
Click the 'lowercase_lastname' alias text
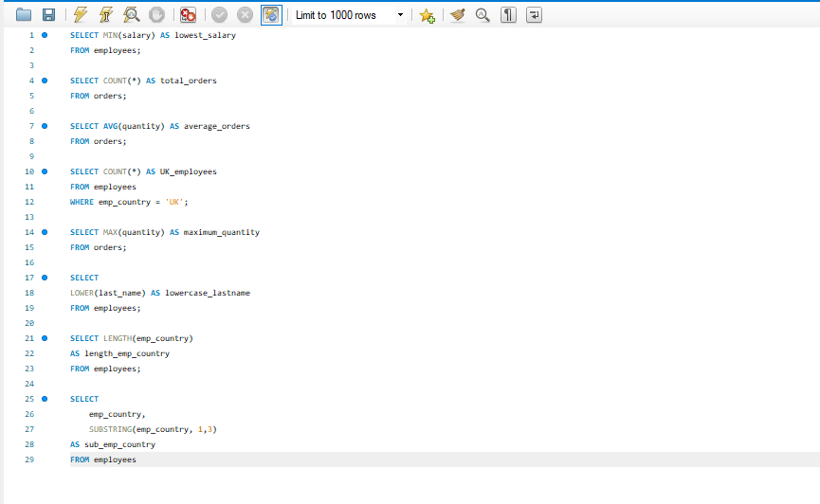click(208, 293)
